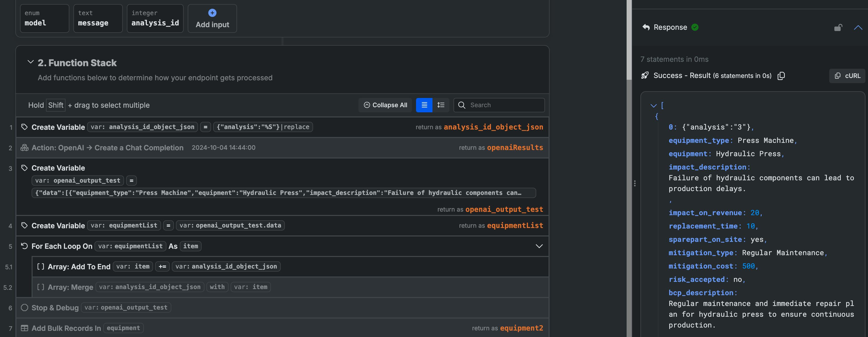The height and width of the screenshot is (337, 868).
Task: Open the text message input card
Action: tap(98, 18)
